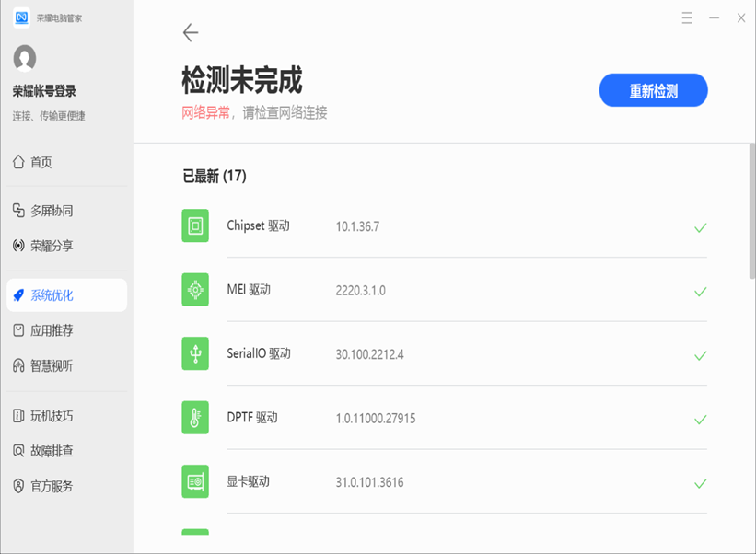Open 多屏协同 in sidebar
This screenshot has width=756, height=554.
[x=51, y=211]
